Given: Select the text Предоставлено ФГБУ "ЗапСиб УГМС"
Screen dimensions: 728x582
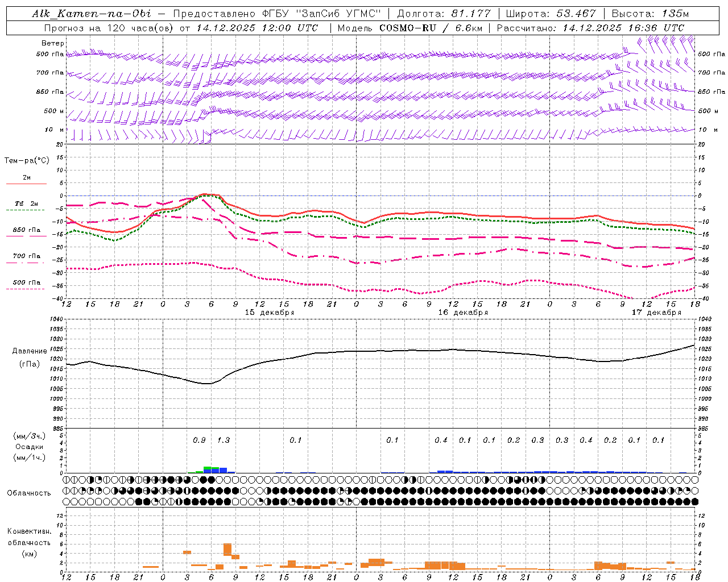Looking at the screenshot, I should coord(276,14).
